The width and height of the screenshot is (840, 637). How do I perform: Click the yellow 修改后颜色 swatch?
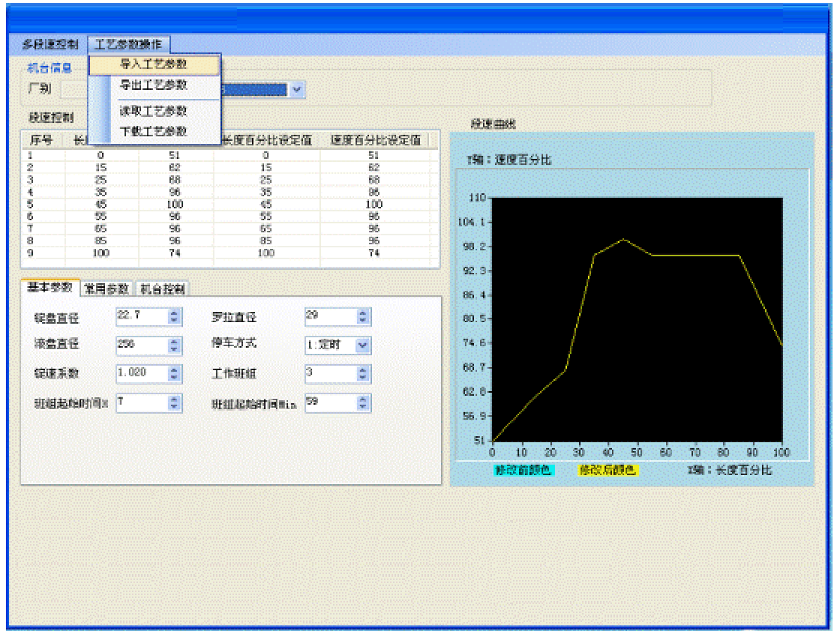tap(608, 470)
